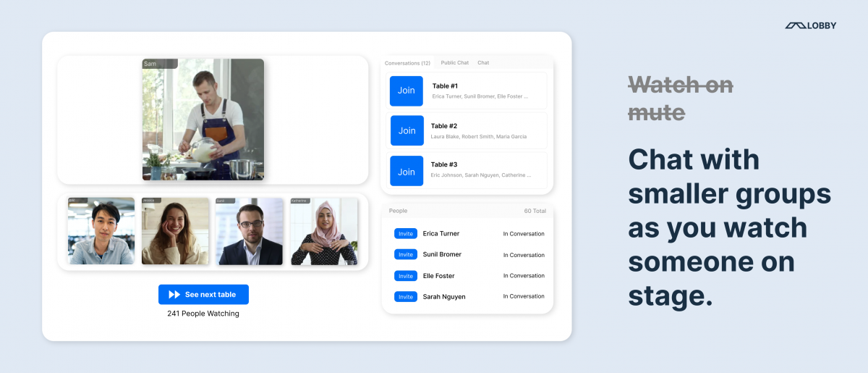
Task: Select Sam's stage video
Action: click(x=203, y=120)
